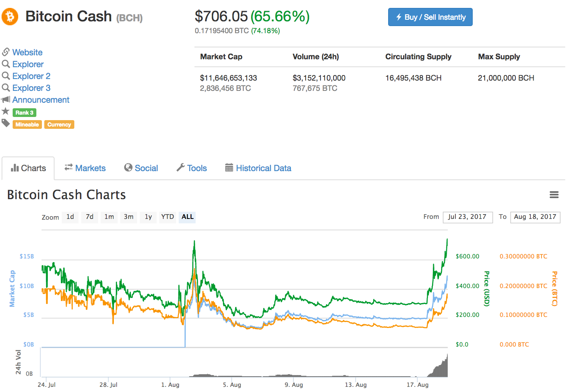Click the 767,675 BTC volume text
The width and height of the screenshot is (566, 392).
pyautogui.click(x=315, y=88)
